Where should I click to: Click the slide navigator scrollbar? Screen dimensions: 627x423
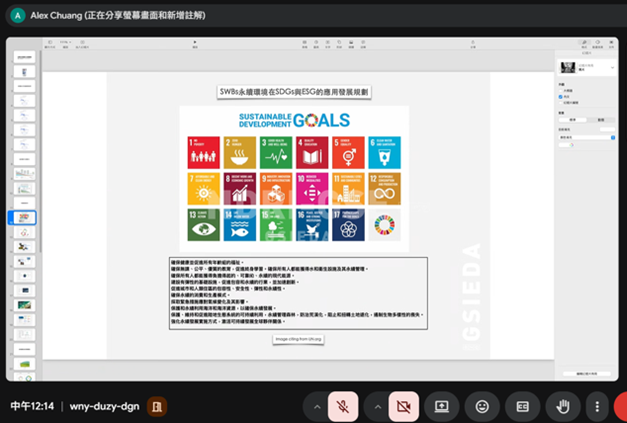[x=40, y=152]
